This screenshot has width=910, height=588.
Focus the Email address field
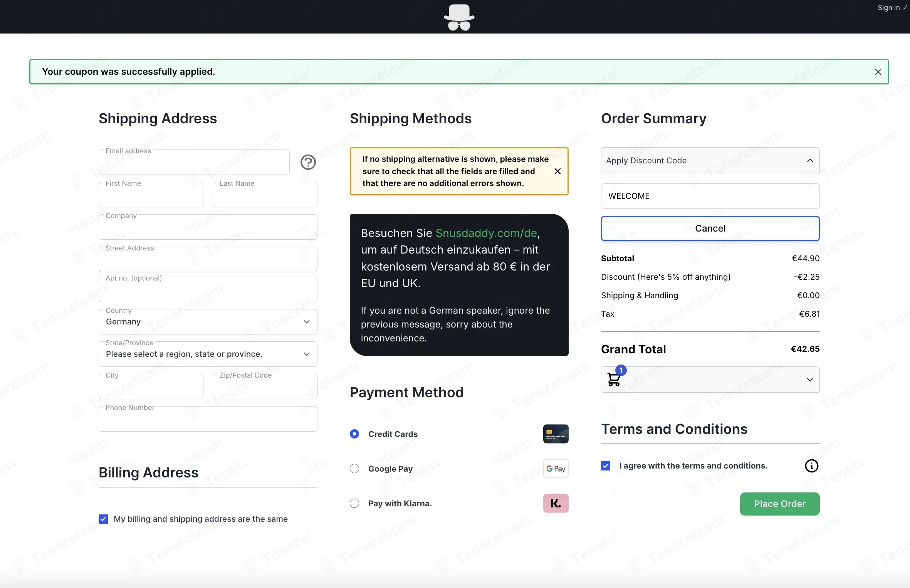click(x=194, y=162)
